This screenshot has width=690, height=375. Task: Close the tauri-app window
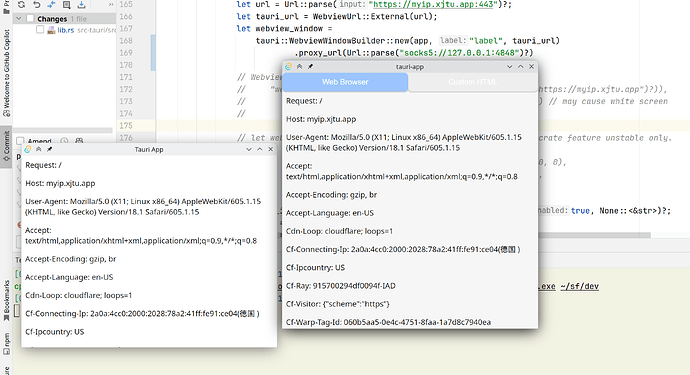532,66
